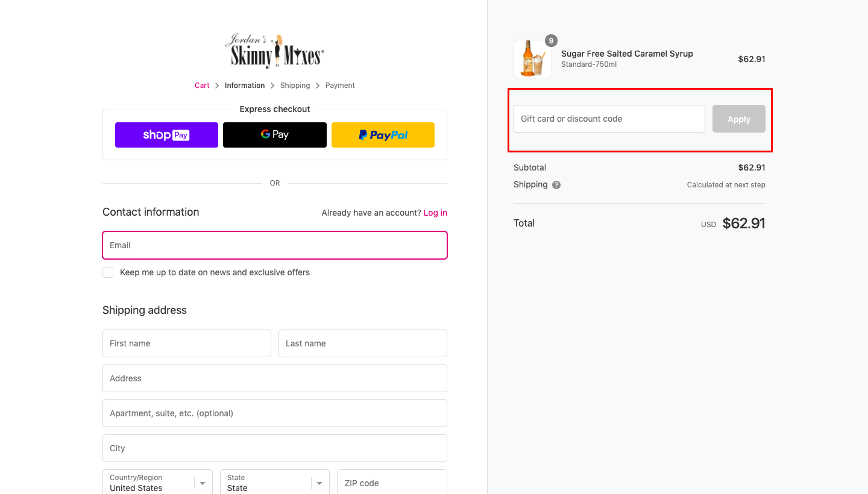Follow the Log in link
This screenshot has height=494, width=868.
click(435, 213)
